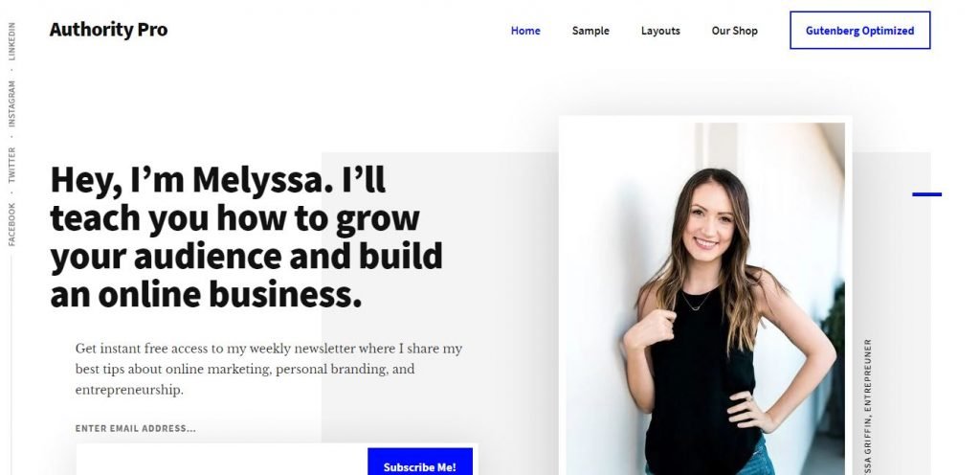Click the Authority Pro site title

pyautogui.click(x=109, y=30)
